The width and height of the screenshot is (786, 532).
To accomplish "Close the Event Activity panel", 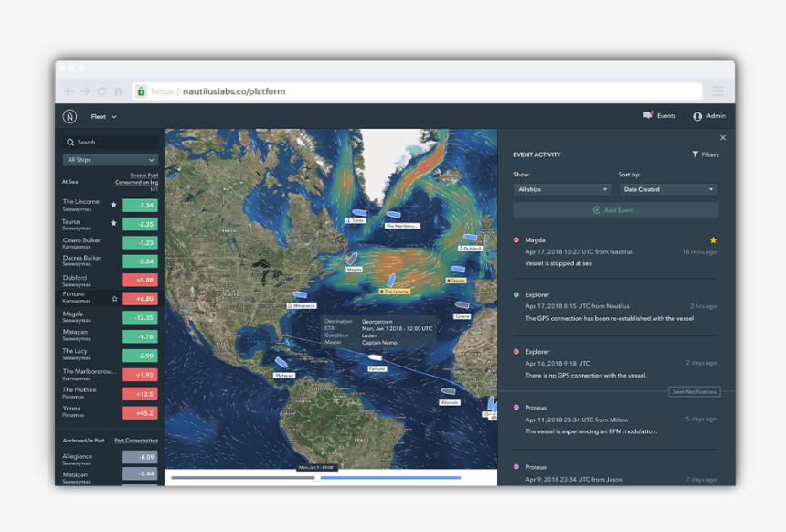I will pyautogui.click(x=722, y=137).
